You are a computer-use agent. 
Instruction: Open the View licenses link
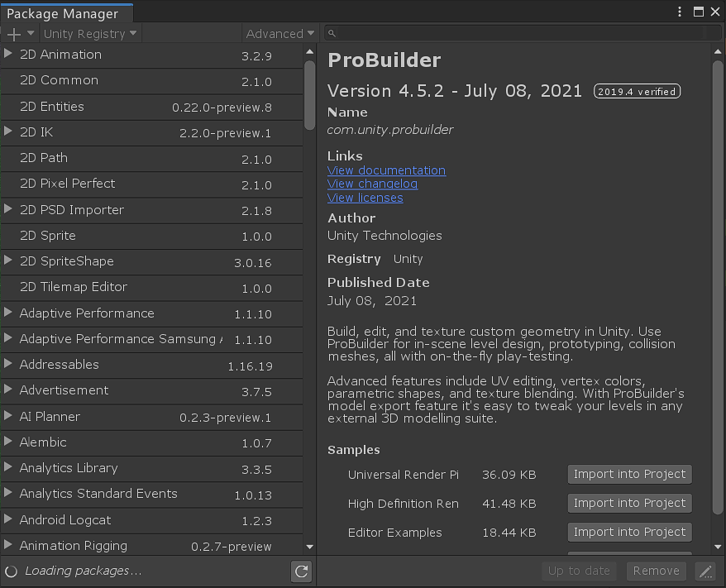365,198
